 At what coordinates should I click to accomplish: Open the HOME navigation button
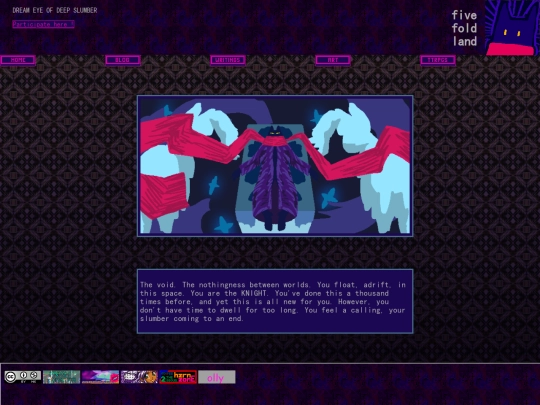point(18,60)
